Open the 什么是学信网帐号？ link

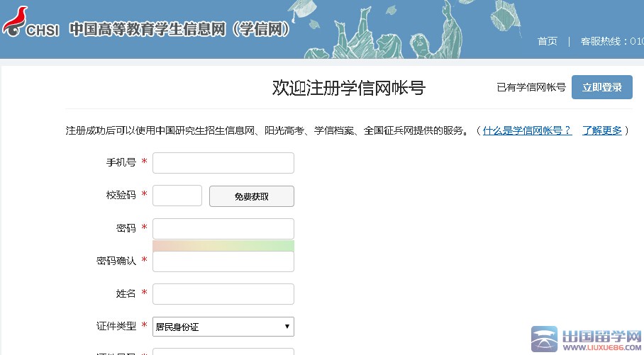(527, 130)
